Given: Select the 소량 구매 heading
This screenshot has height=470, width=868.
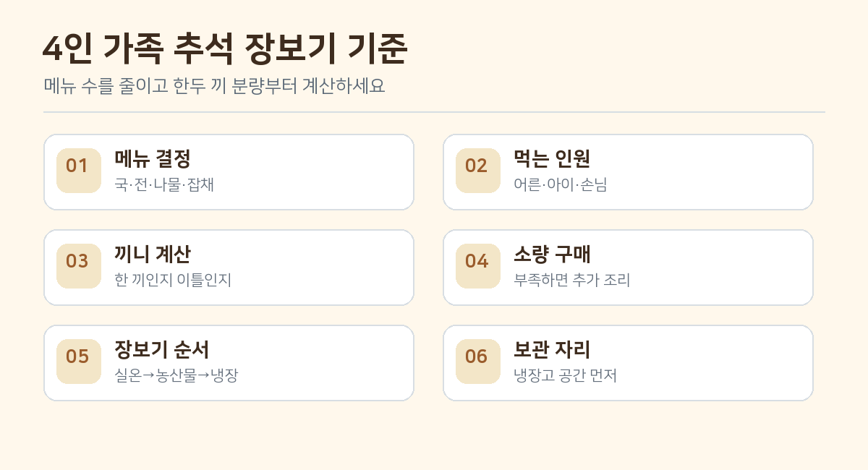Looking at the screenshot, I should (x=552, y=254).
